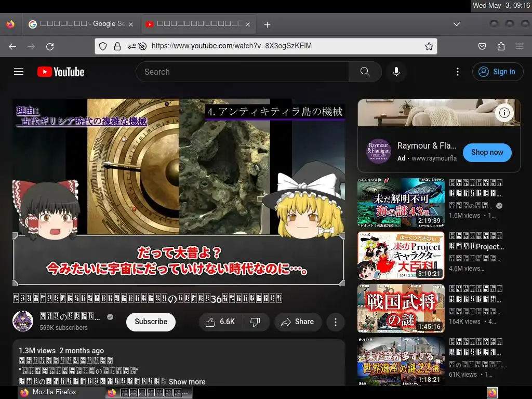
Task: Open tracking protection shield icon
Action: [103, 46]
